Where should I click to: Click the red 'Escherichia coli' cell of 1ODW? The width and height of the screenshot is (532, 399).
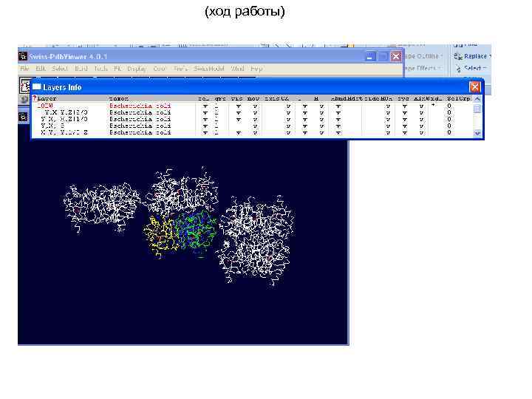[x=140, y=106]
